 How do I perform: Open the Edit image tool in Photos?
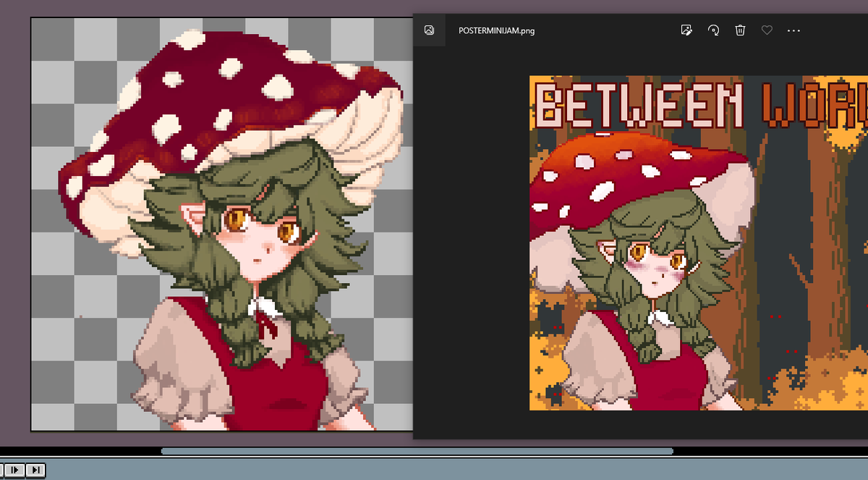coord(686,30)
